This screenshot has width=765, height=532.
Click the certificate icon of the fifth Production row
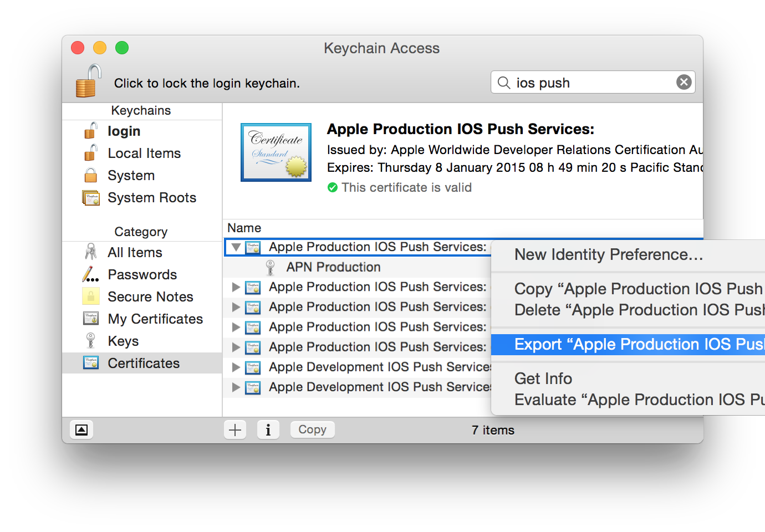[253, 347]
